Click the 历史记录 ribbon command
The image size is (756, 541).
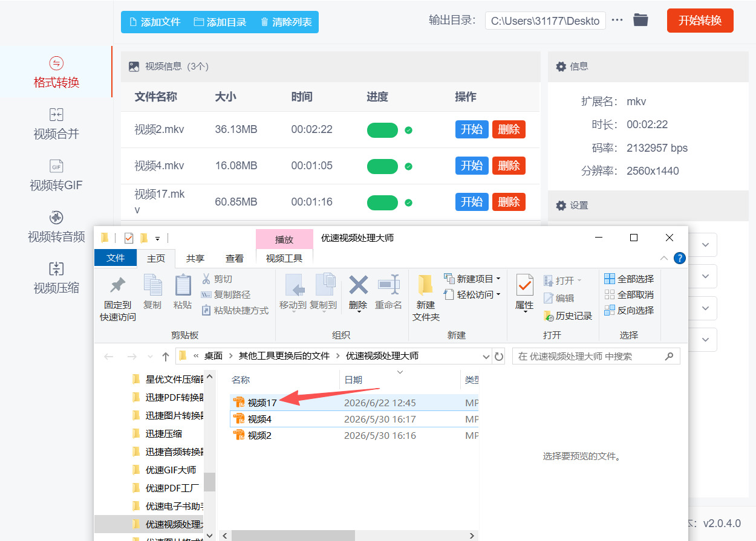point(568,316)
